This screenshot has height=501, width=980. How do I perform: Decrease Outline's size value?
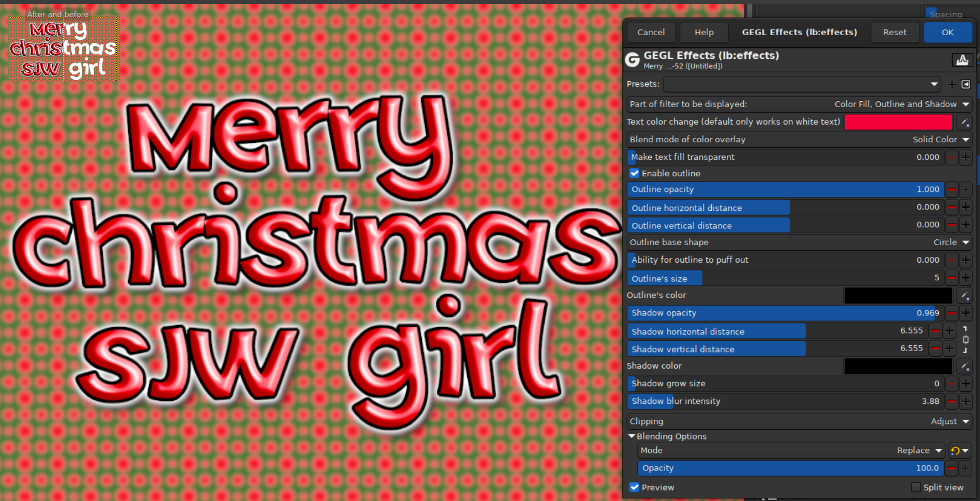[x=952, y=278]
